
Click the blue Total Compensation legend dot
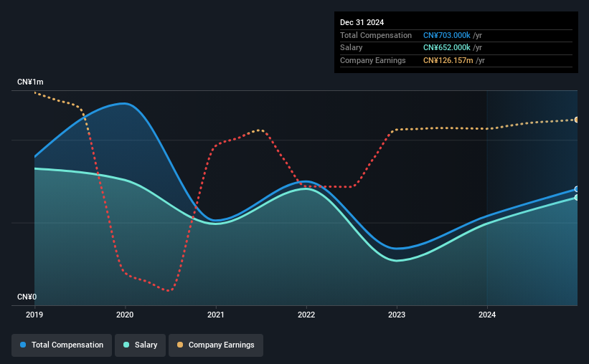pos(23,345)
